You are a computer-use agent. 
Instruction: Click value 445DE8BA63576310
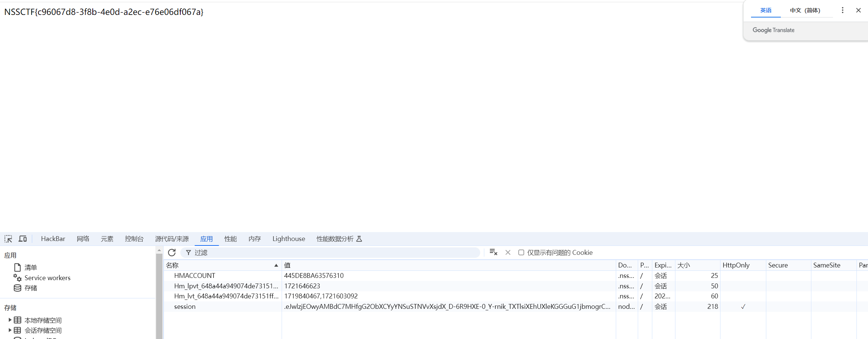click(x=314, y=276)
